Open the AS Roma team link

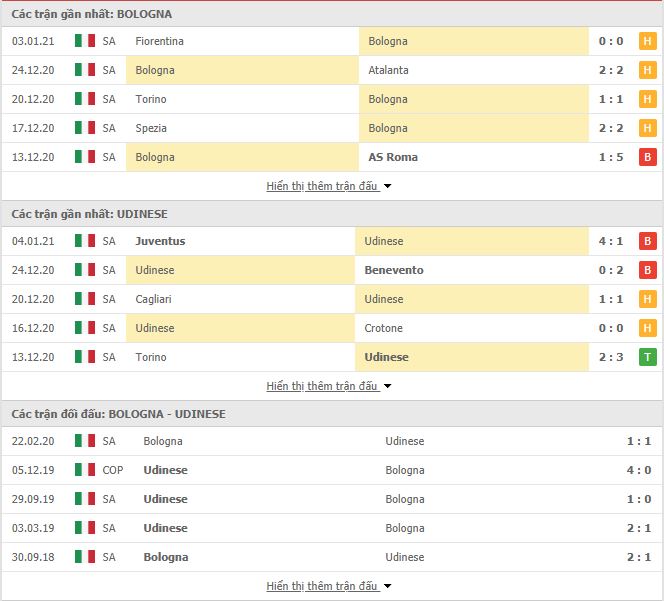coord(393,157)
